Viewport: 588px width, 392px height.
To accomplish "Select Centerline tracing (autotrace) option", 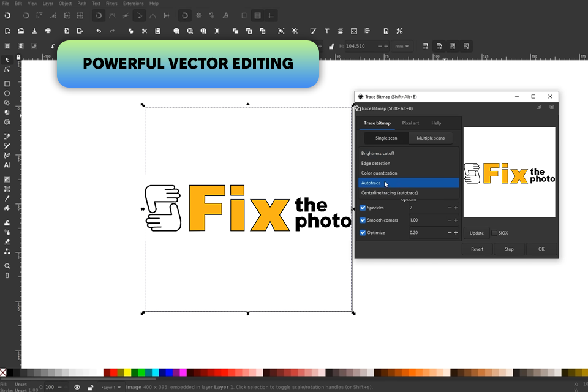I will pos(409,193).
